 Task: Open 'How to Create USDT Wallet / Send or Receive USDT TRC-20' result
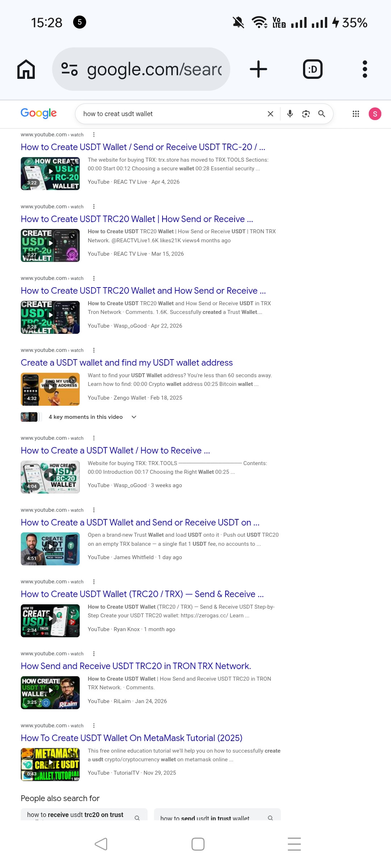[x=143, y=147]
